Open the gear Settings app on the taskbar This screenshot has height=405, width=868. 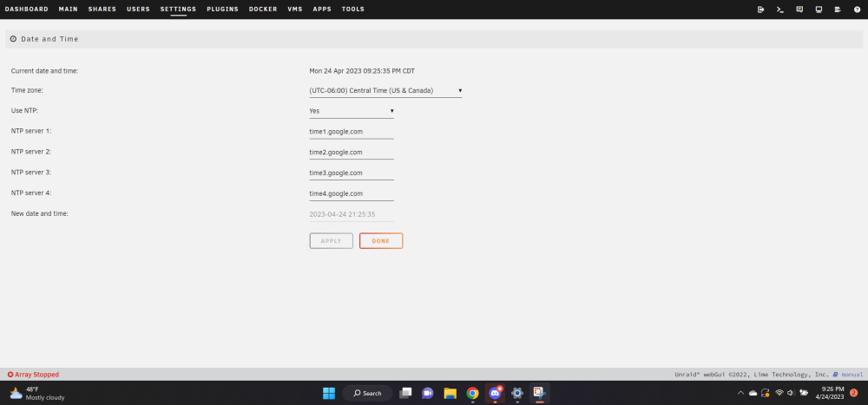(517, 394)
